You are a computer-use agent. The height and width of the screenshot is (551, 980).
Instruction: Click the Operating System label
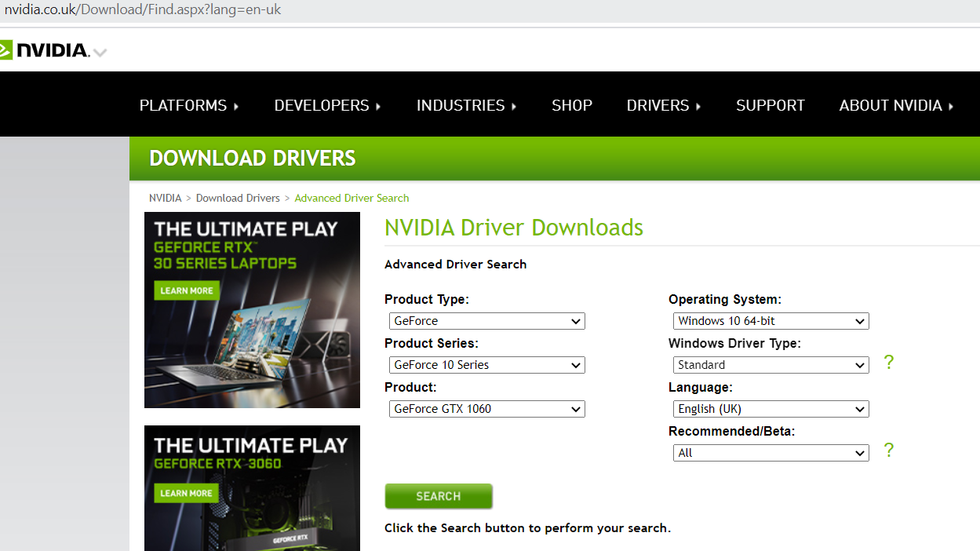click(x=725, y=300)
